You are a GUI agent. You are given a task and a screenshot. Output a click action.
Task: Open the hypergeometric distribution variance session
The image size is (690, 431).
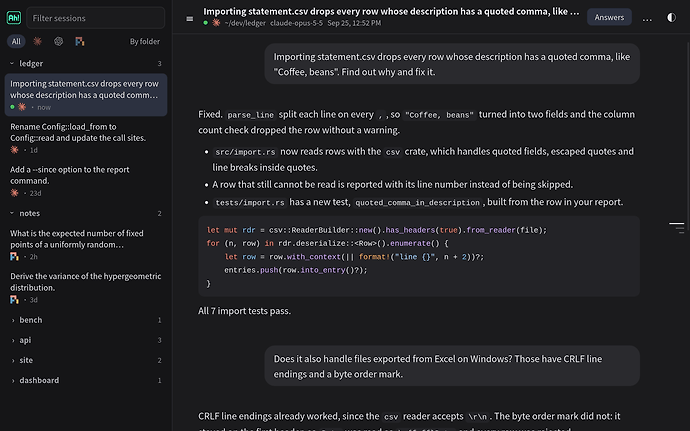pos(86,287)
